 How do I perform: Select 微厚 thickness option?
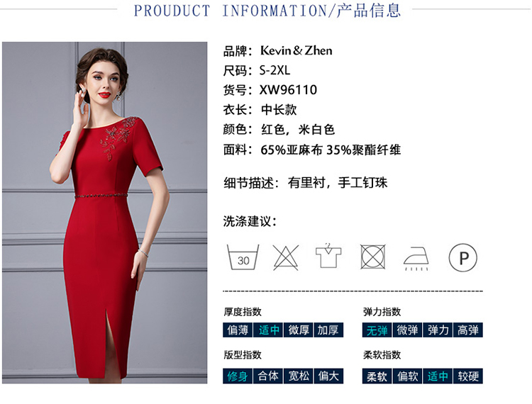[299, 330]
